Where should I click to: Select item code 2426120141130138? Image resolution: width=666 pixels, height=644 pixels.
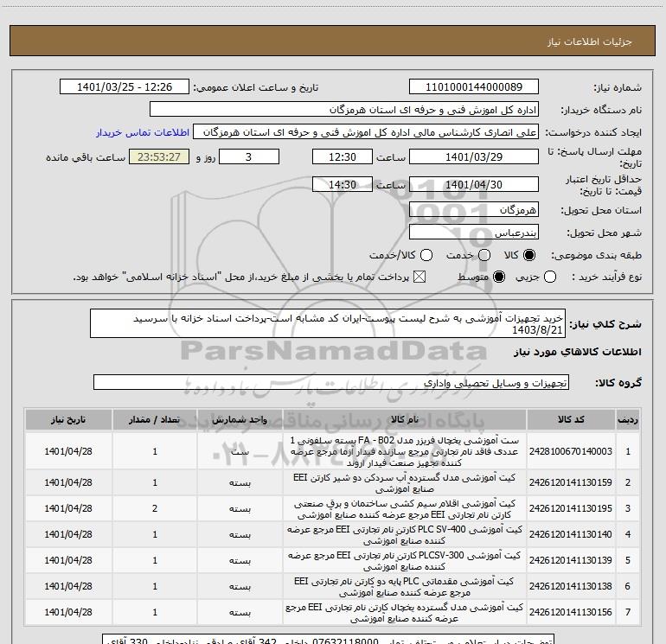point(571,586)
